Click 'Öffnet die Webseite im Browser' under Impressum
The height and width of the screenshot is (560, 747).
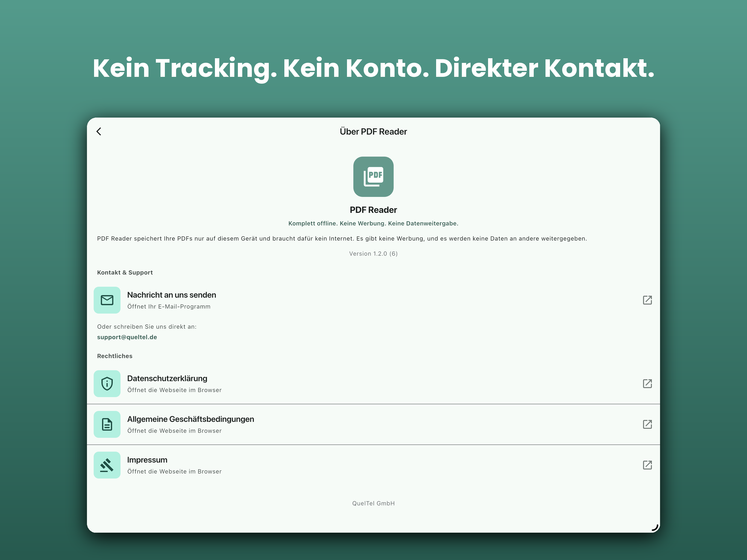(x=175, y=471)
